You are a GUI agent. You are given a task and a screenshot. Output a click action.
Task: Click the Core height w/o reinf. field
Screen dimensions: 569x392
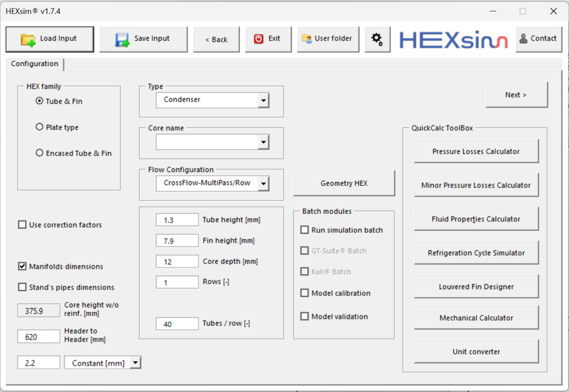[38, 311]
